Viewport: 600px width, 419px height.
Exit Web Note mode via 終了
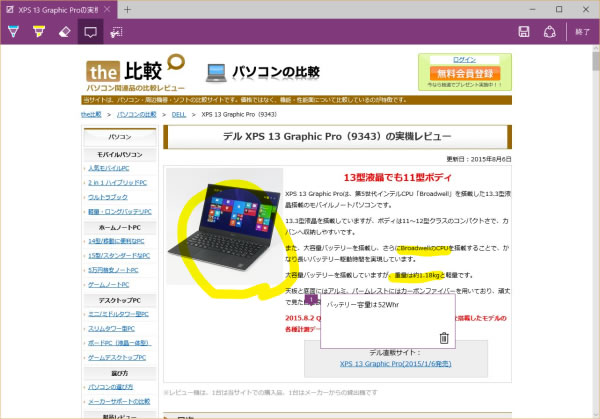582,32
